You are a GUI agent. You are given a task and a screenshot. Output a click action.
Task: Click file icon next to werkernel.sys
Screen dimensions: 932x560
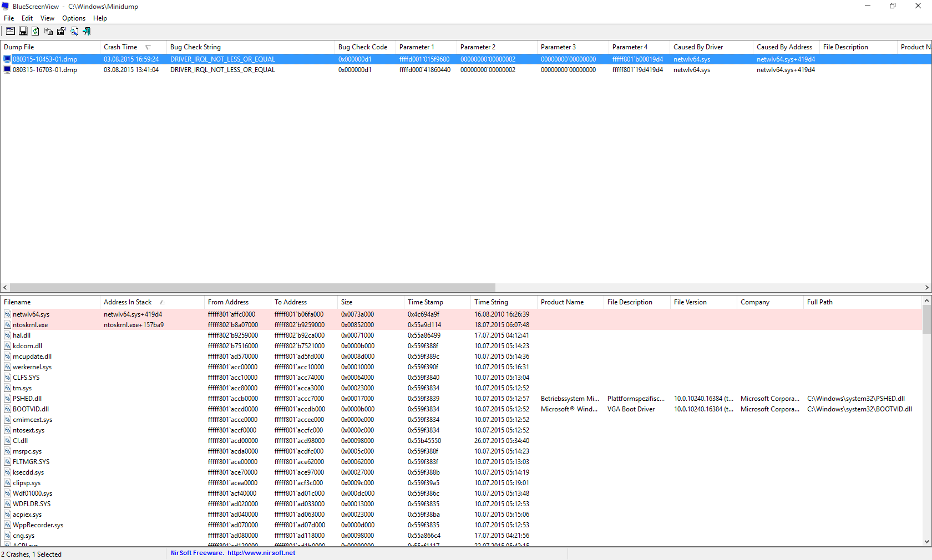tap(8, 367)
